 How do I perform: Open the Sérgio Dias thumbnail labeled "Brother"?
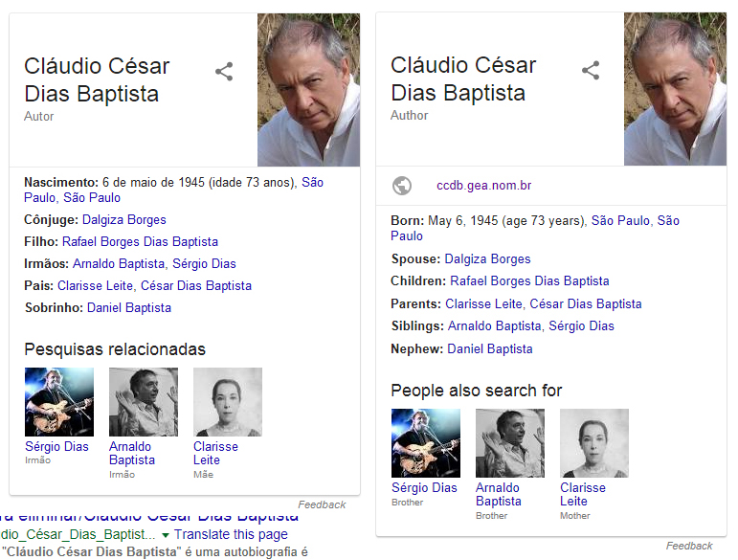pos(426,443)
